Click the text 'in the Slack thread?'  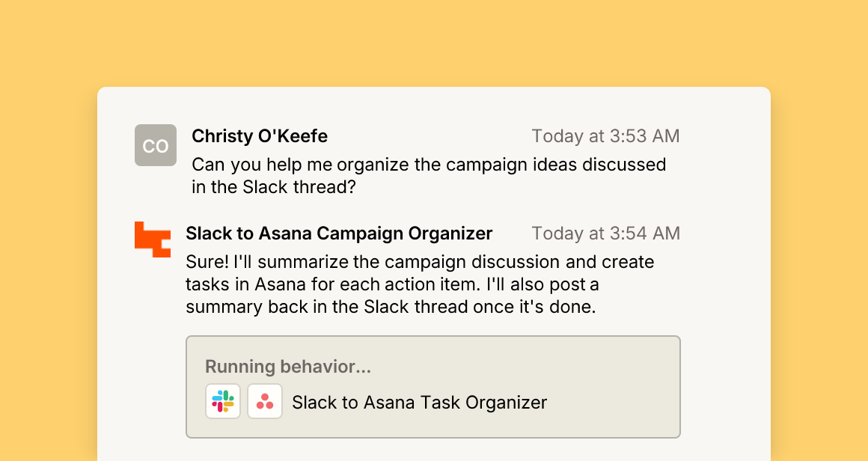pos(273,187)
